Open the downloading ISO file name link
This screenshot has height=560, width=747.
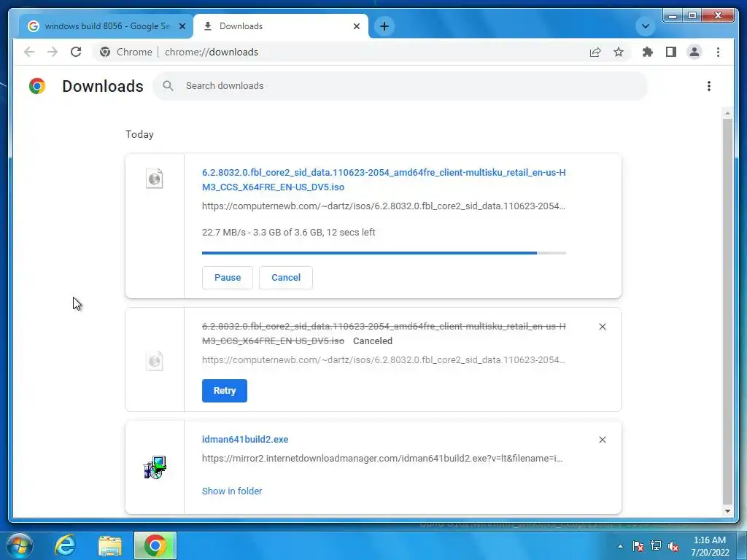pos(384,179)
